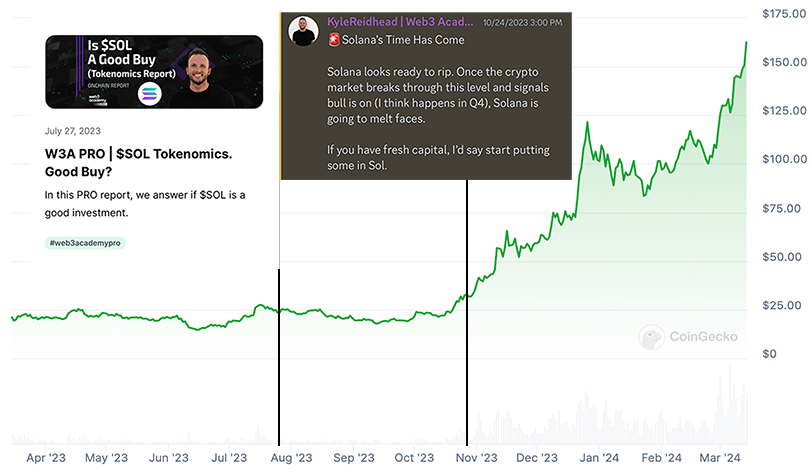Select the #web3academypro hashtag tag
The width and height of the screenshot is (812, 475).
click(86, 243)
